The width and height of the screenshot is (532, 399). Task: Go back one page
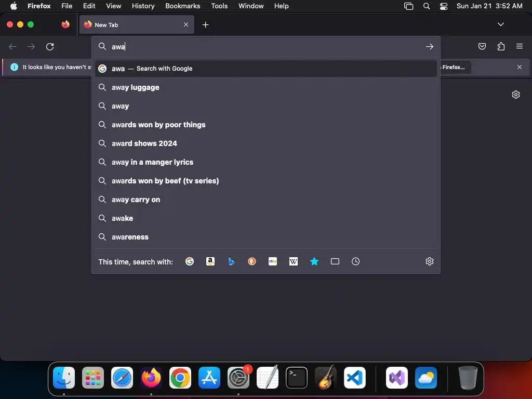(x=12, y=46)
